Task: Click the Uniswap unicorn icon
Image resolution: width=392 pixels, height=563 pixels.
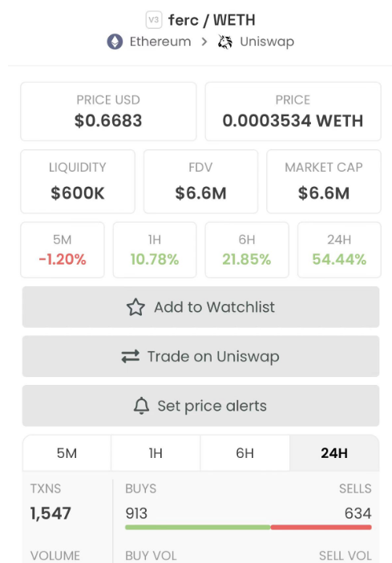Action: click(225, 42)
